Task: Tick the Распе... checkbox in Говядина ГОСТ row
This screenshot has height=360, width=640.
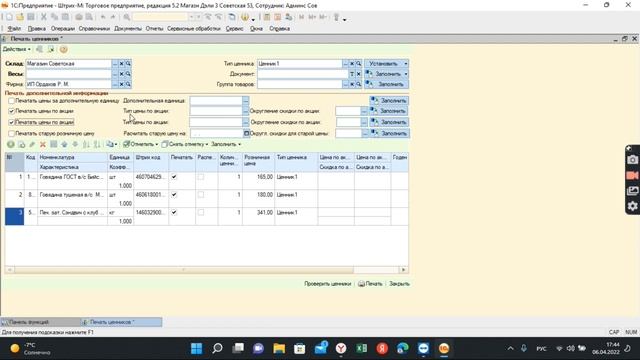Action: (x=201, y=177)
